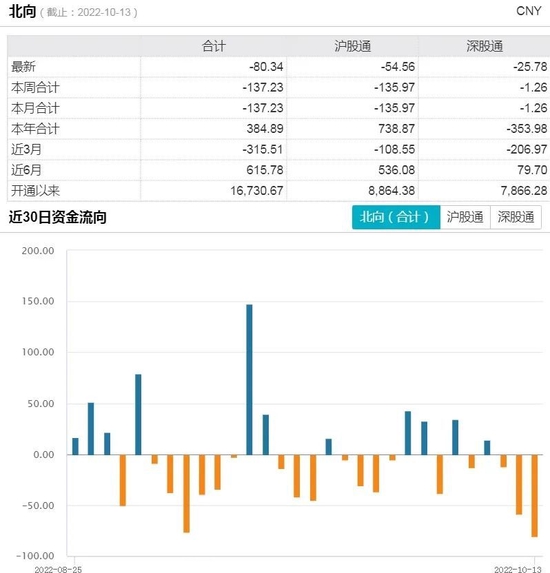Click the last orange bar reaching -80
Viewport: 550px width, 573px height.
pos(535,496)
